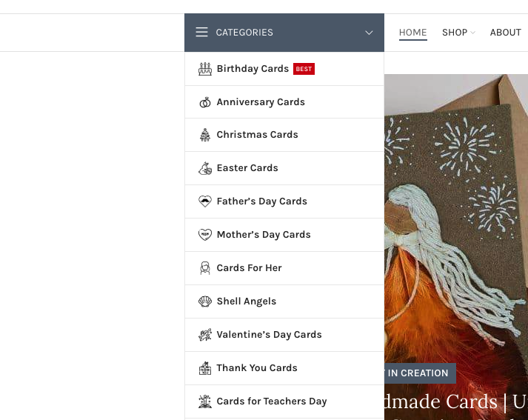Open the Birthday Cards category
The width and height of the screenshot is (528, 420).
point(253,69)
